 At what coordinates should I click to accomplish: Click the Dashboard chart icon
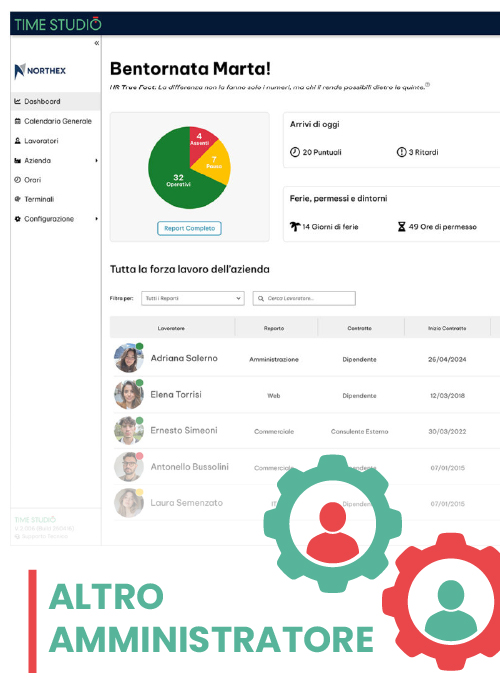[x=17, y=101]
